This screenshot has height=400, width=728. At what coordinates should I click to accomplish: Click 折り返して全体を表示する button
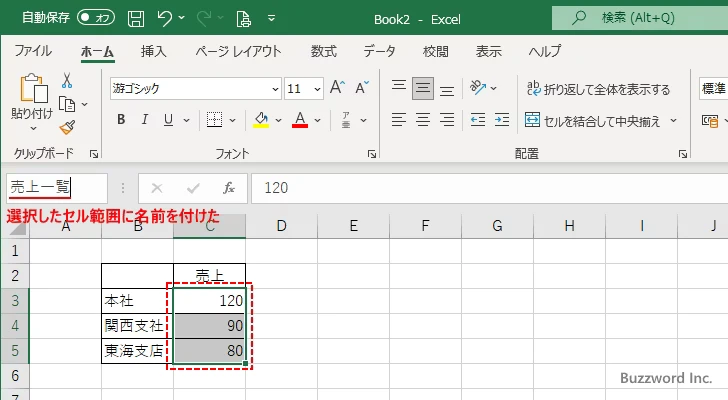pos(598,88)
